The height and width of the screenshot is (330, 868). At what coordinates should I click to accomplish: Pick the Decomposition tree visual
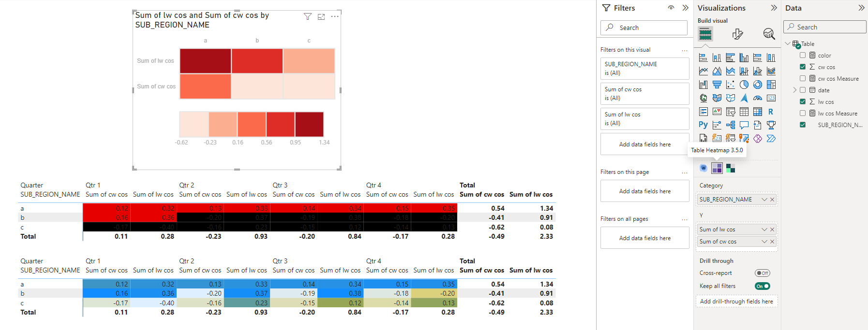click(x=731, y=125)
